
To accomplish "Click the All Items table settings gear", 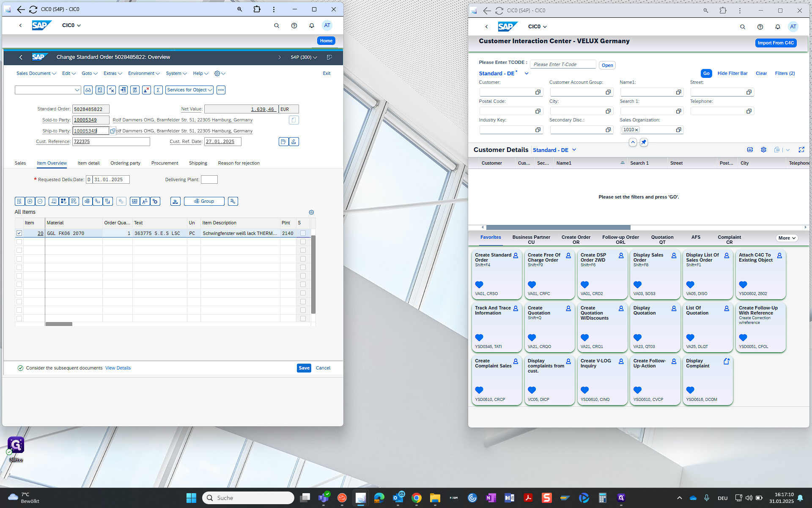I will click(311, 213).
